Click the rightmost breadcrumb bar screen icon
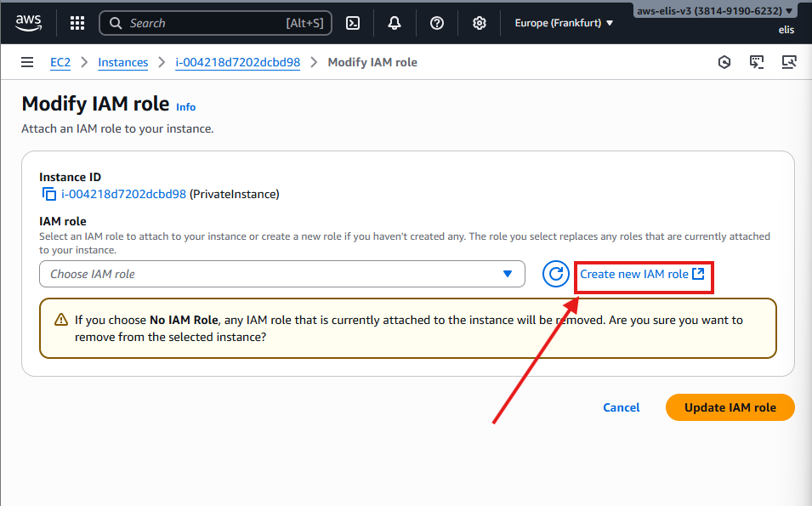The image size is (812, 506). tap(789, 62)
